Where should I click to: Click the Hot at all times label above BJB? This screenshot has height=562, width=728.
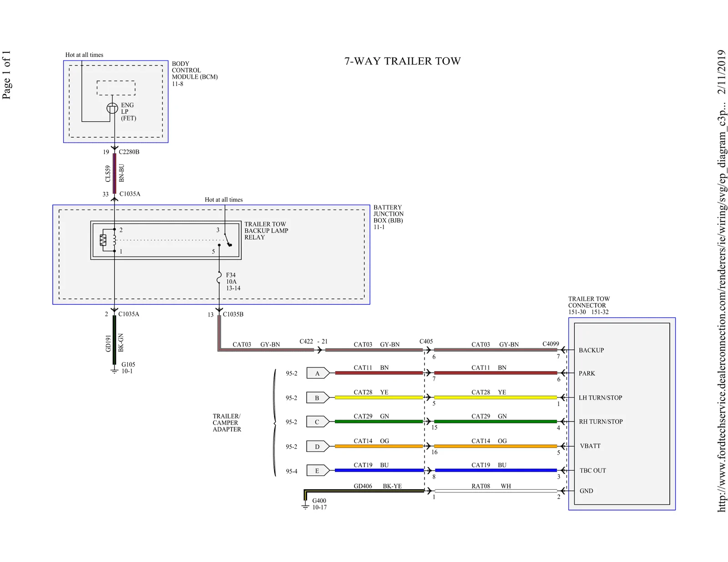224,200
